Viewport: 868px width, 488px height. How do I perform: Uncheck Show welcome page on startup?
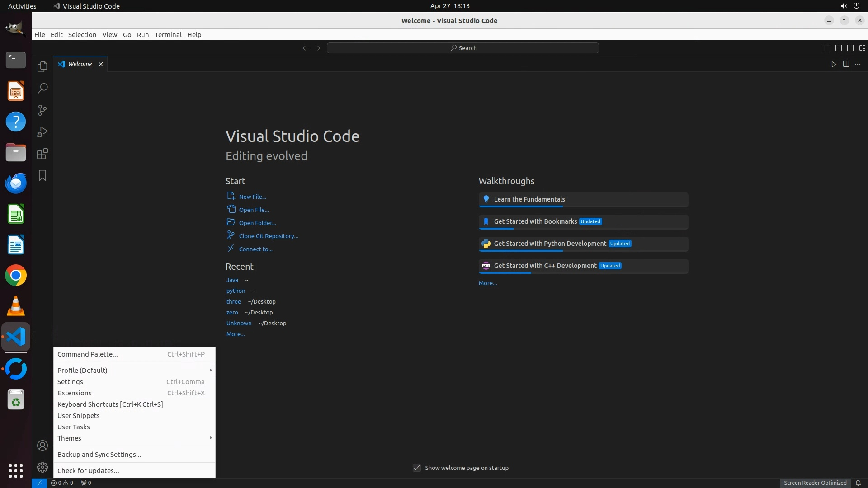[x=417, y=468]
